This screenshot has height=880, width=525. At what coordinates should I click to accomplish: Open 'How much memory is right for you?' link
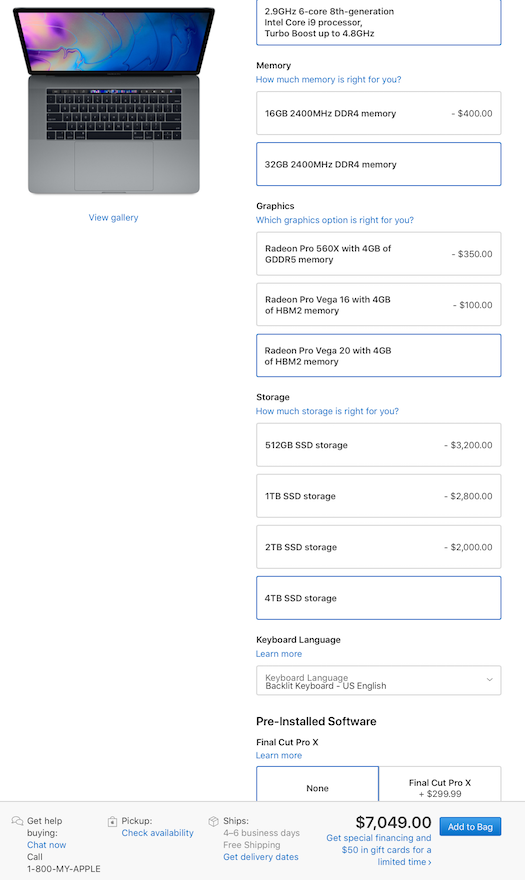pyautogui.click(x=328, y=80)
